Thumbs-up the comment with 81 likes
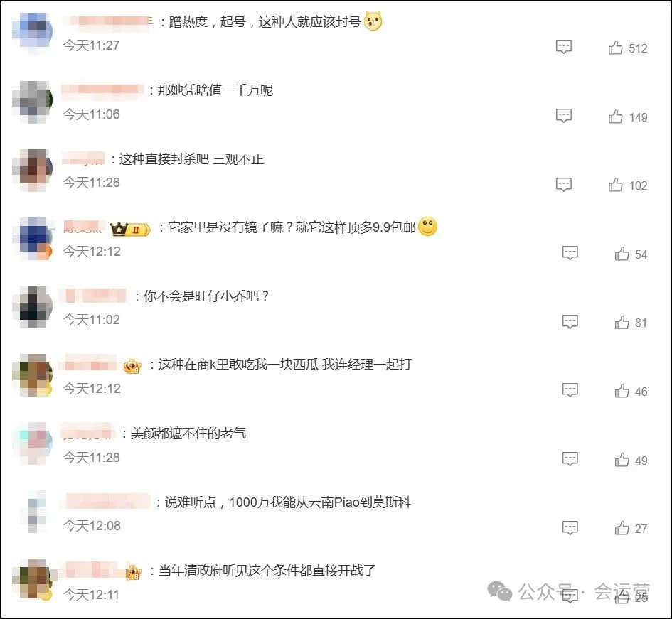Viewport: 672px width, 619px height. 622,322
